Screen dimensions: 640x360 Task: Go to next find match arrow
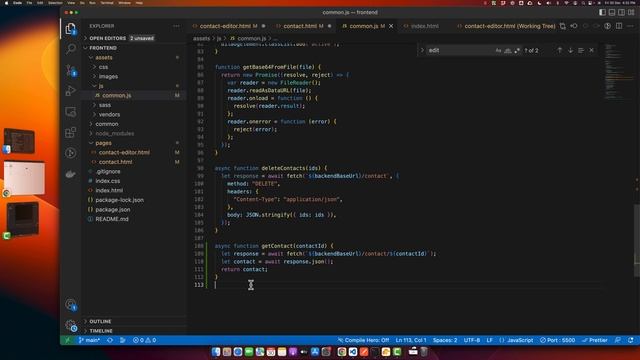pos(570,50)
